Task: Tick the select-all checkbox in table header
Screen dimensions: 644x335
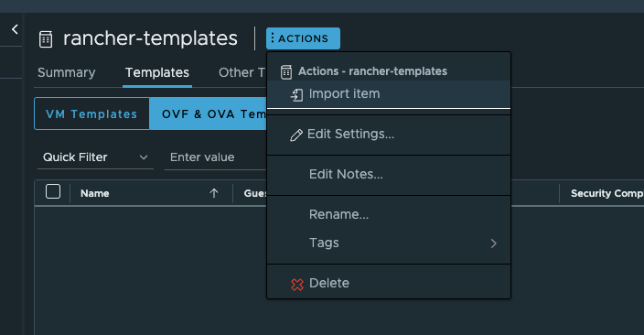Action: click(x=53, y=191)
